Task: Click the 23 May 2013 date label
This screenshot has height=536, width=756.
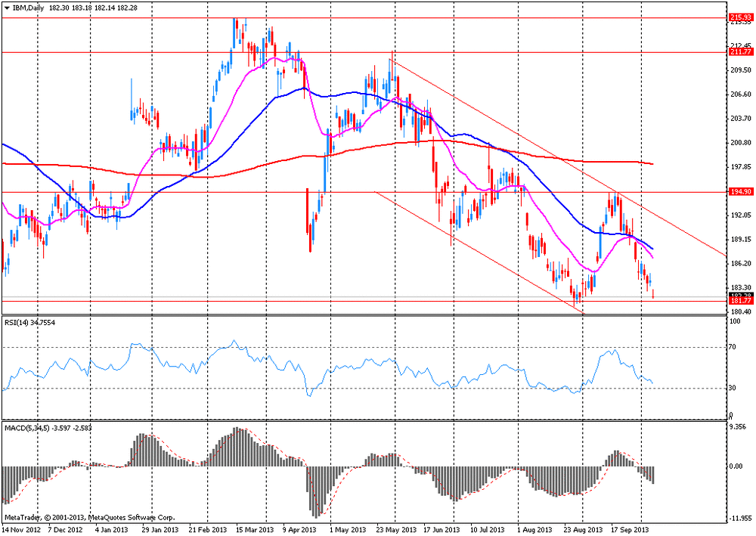Action: tap(396, 530)
